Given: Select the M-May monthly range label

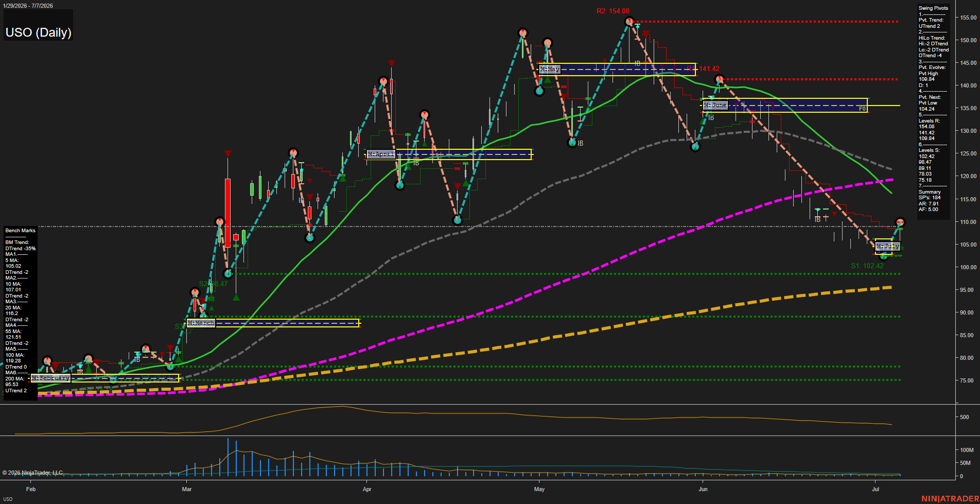Looking at the screenshot, I should coord(550,69).
